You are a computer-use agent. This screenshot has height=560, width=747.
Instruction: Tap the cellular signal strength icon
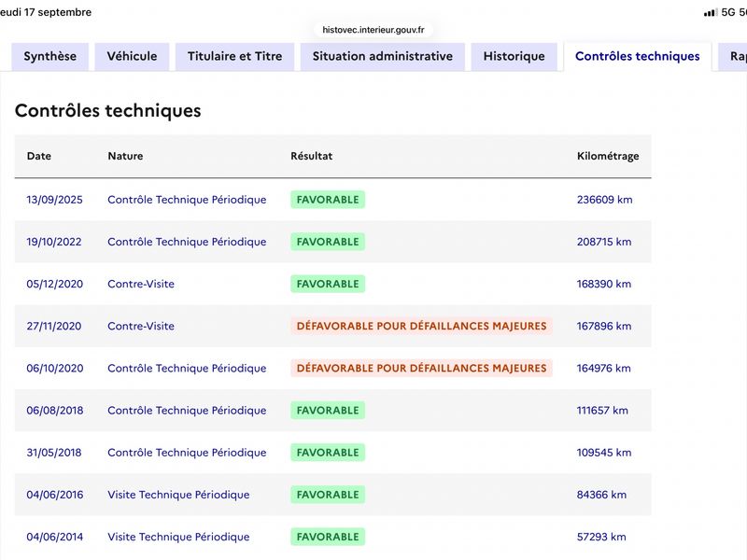click(711, 12)
